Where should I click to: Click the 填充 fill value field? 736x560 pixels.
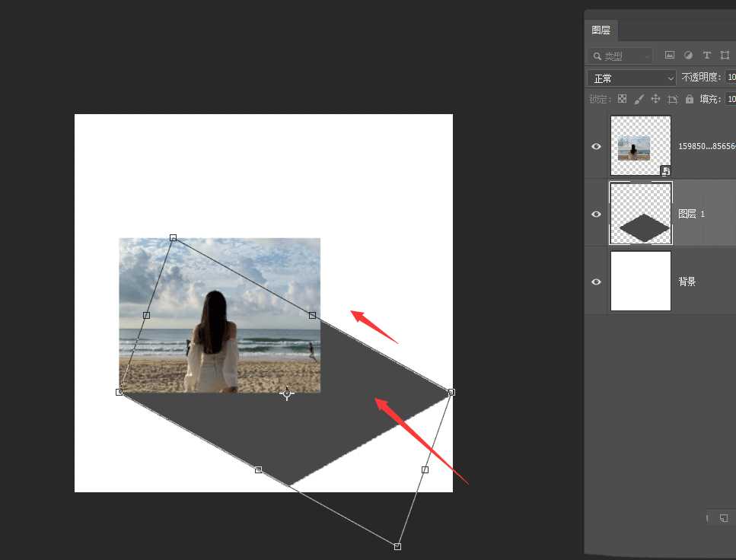tap(730, 99)
